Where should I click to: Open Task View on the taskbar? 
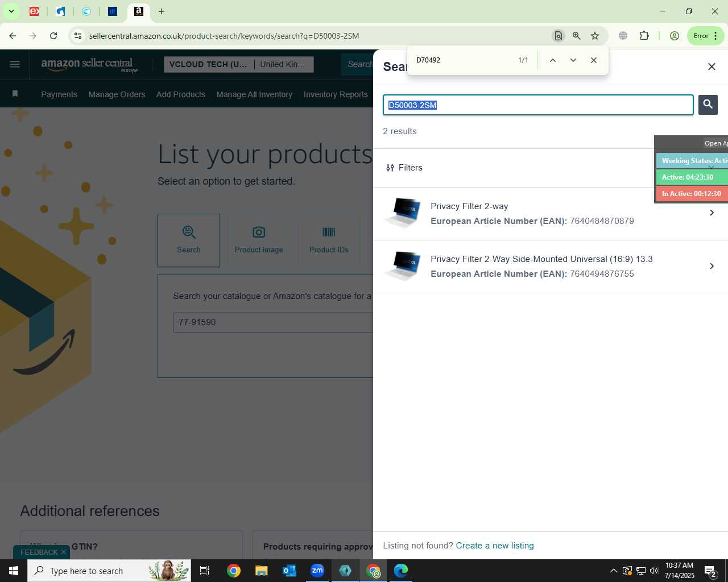(205, 571)
